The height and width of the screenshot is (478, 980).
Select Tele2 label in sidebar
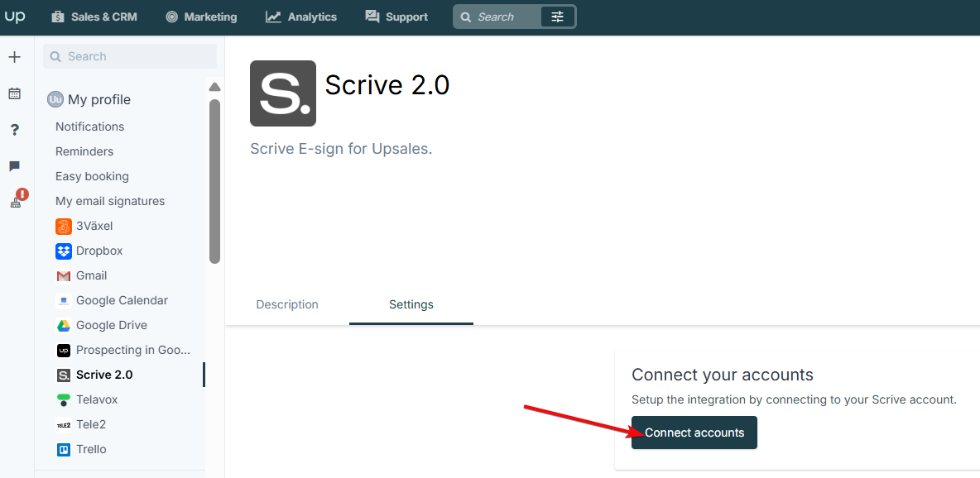click(90, 424)
